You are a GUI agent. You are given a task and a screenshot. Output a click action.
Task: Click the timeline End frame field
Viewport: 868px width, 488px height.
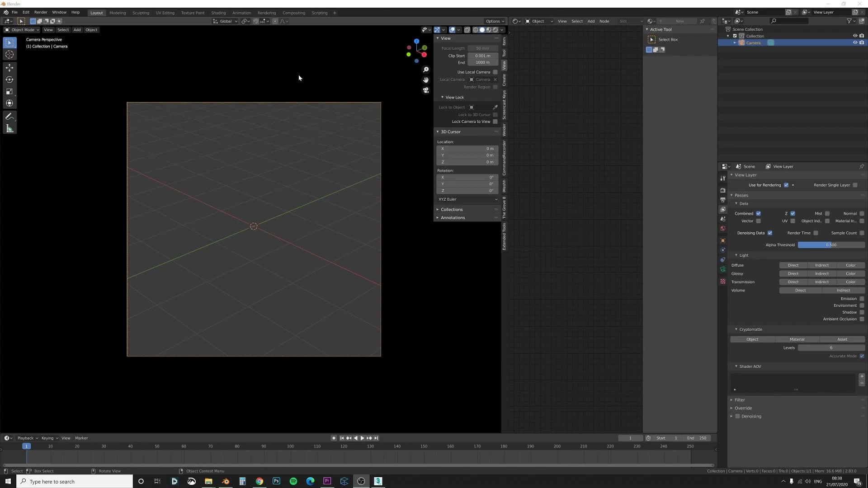(698, 438)
